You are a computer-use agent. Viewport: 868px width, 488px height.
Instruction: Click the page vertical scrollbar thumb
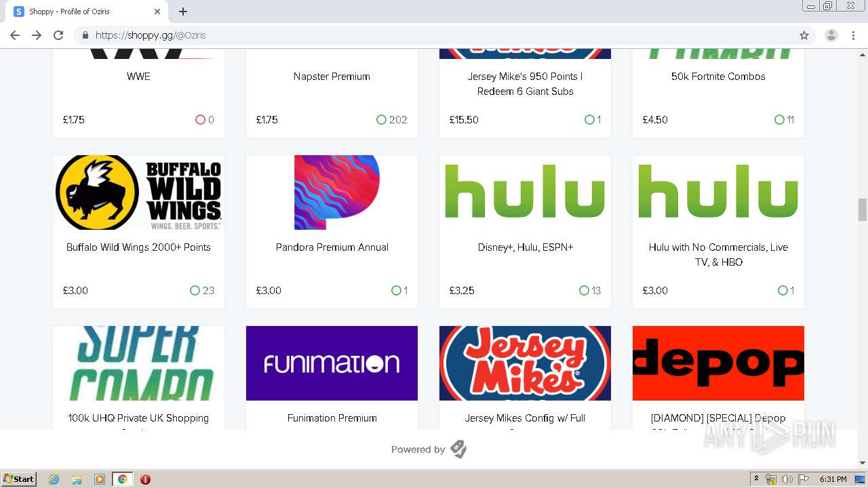[x=863, y=209]
